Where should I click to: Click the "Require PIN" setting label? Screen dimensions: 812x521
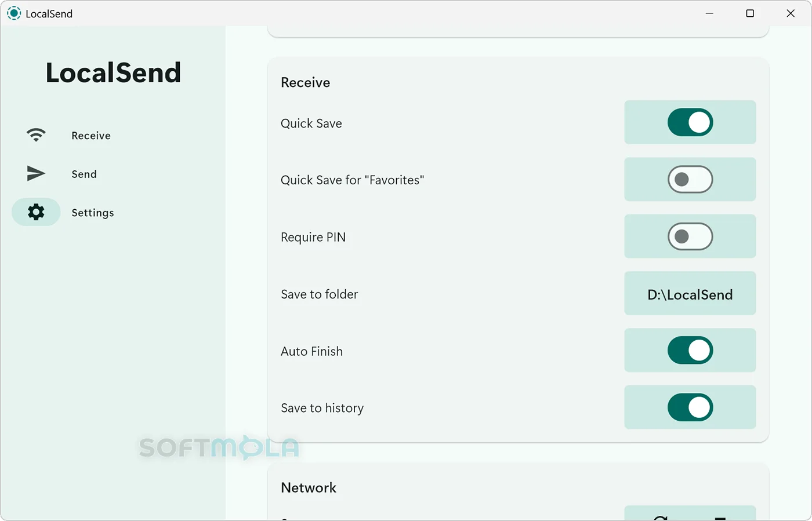click(x=313, y=237)
